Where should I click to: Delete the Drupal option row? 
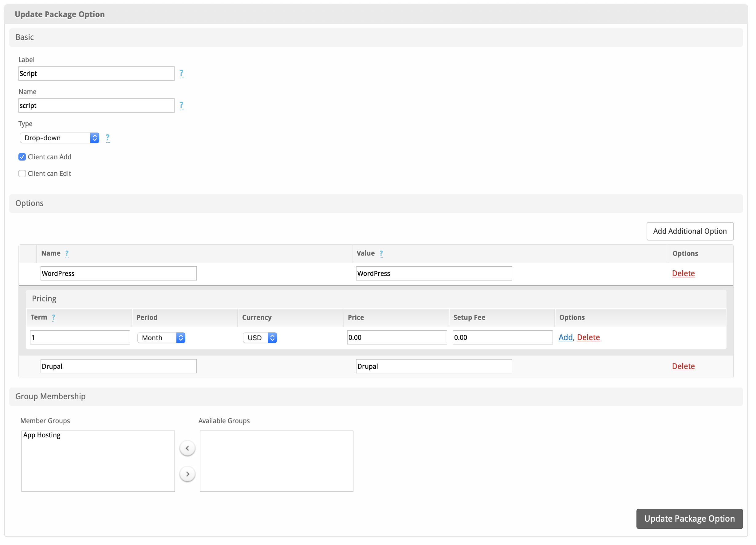683,366
